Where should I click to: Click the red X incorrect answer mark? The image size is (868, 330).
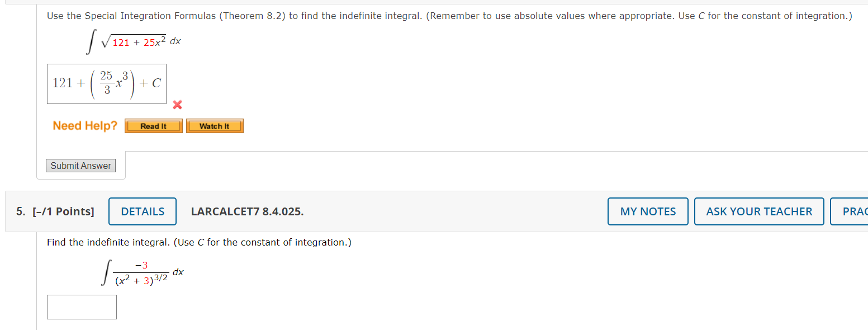[x=176, y=105]
